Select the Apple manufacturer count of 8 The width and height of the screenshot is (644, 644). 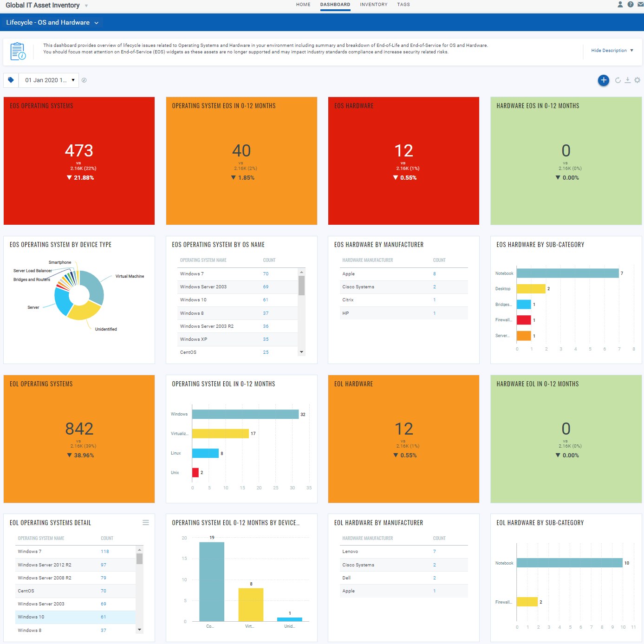point(434,274)
